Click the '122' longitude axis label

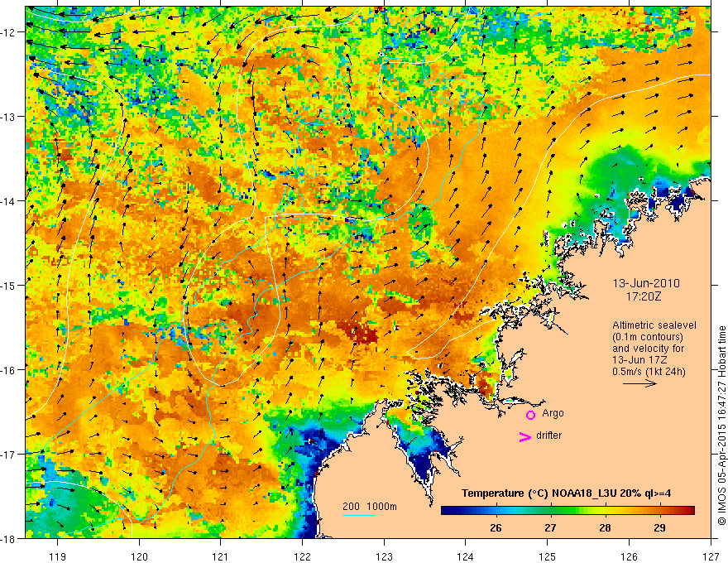[x=302, y=556]
